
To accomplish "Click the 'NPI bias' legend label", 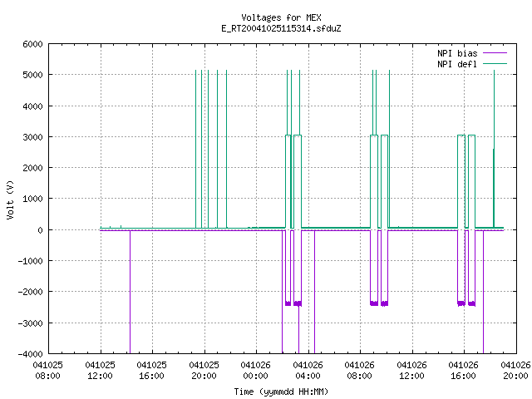I will pos(457,53).
